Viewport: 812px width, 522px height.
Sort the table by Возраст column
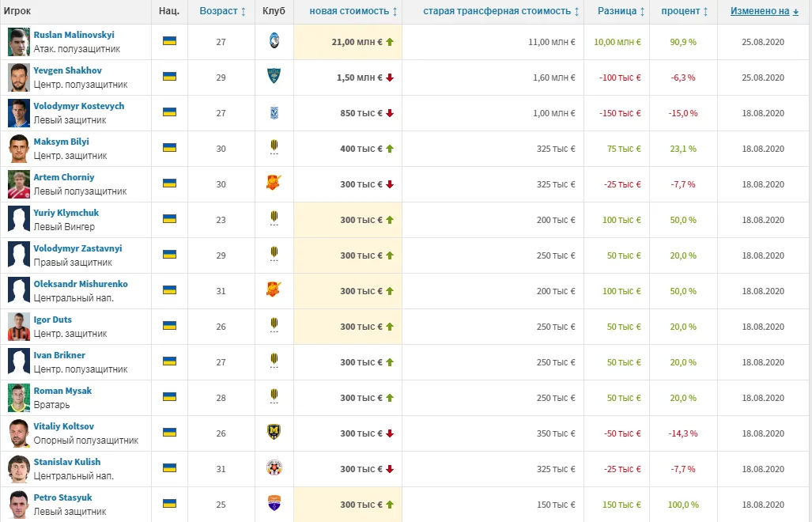222,11
